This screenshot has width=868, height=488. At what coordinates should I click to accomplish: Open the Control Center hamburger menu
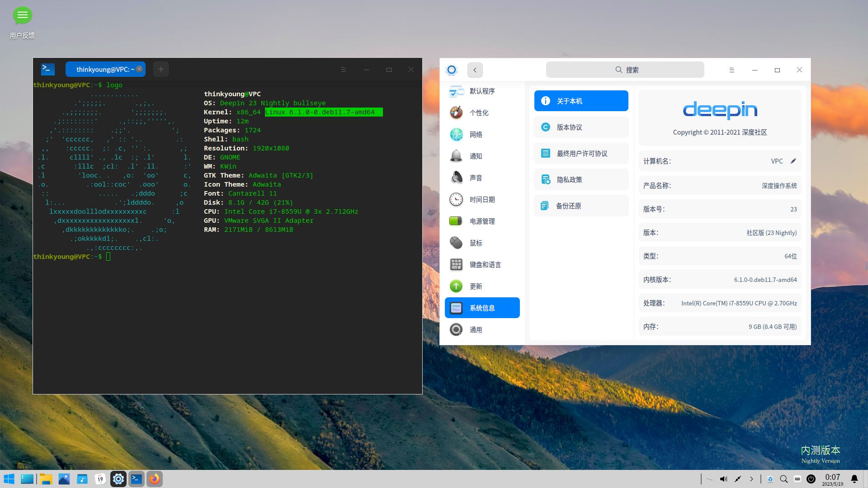click(x=731, y=70)
